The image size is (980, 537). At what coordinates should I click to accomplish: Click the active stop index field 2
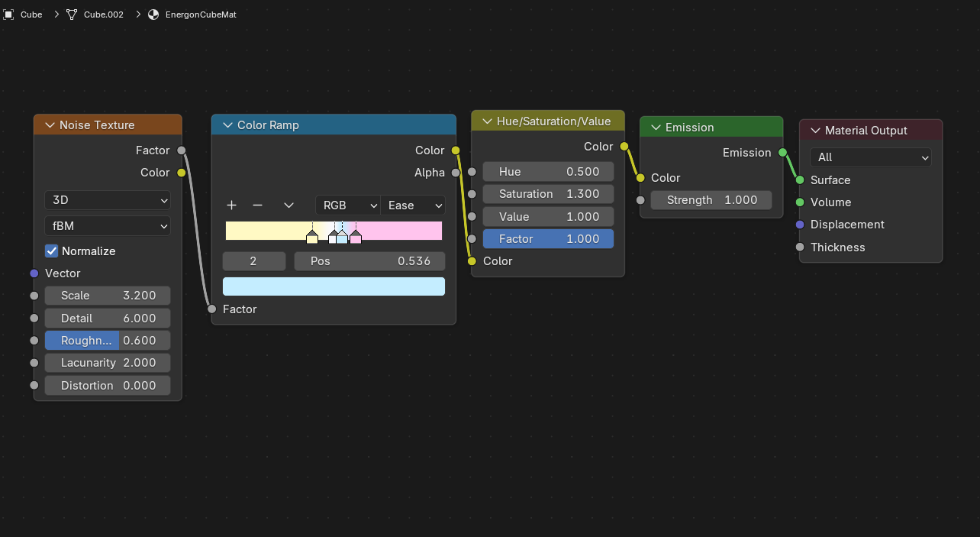pos(254,261)
